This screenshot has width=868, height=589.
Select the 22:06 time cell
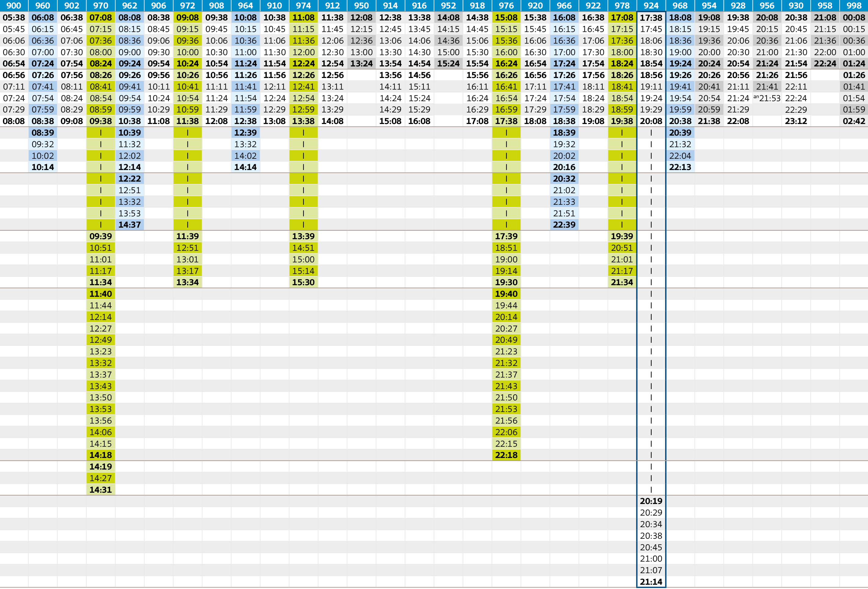click(x=507, y=432)
